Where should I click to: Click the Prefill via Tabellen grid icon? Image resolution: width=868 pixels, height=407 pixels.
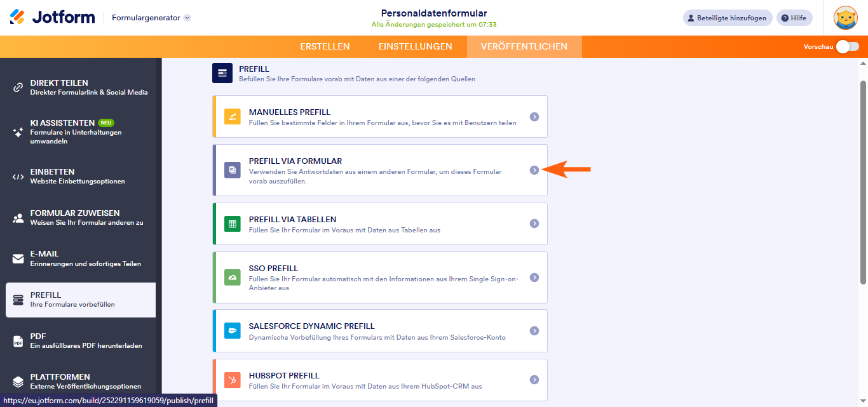233,224
